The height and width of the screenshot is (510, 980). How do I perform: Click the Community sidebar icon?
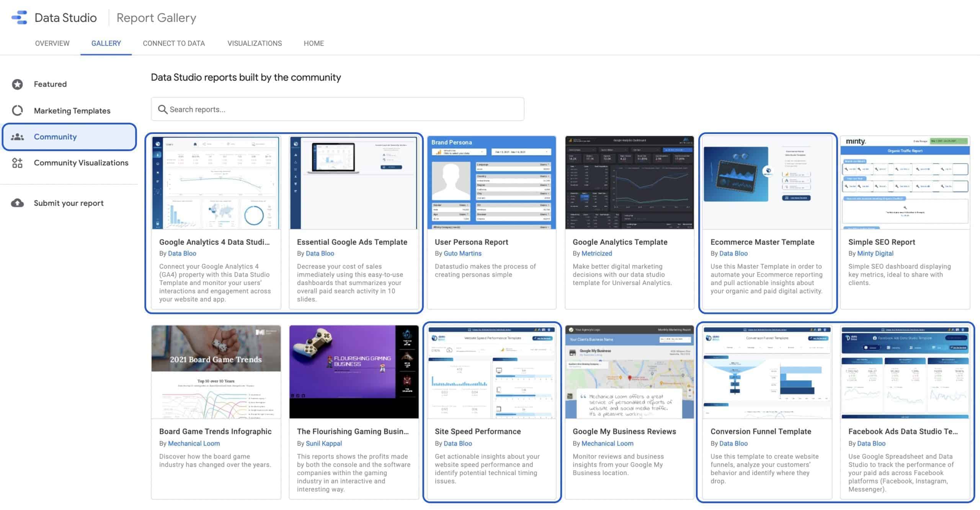18,136
